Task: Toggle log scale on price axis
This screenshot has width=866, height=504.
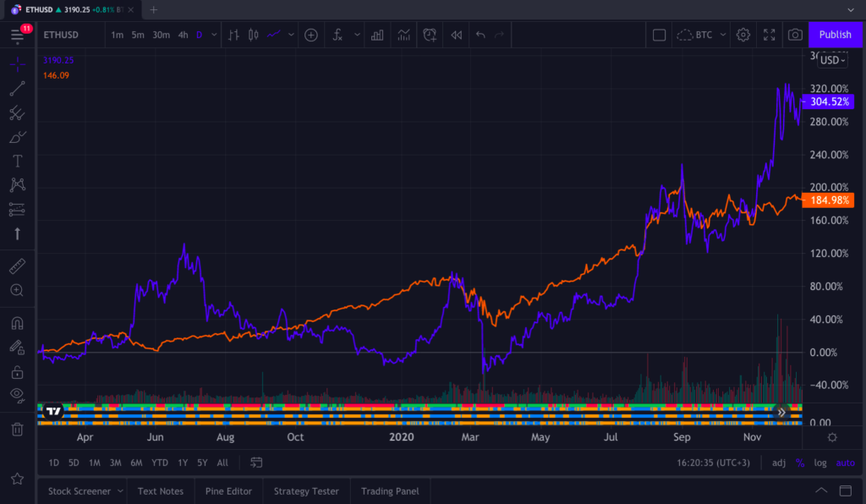Action: pyautogui.click(x=820, y=463)
